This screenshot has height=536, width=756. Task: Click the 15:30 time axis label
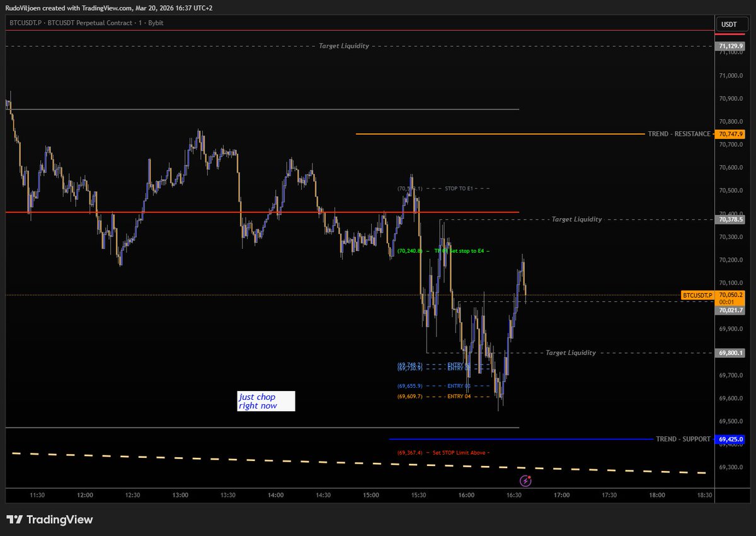(418, 496)
